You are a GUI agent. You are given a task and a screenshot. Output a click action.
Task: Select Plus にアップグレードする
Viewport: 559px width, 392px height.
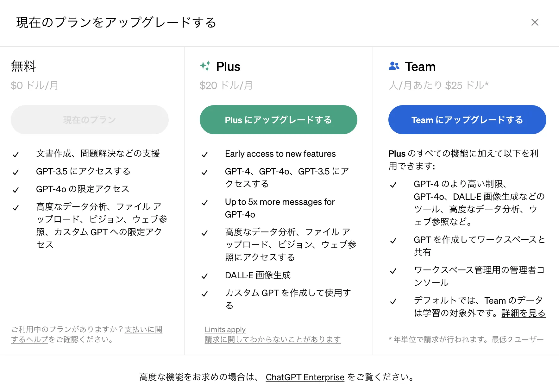click(278, 120)
